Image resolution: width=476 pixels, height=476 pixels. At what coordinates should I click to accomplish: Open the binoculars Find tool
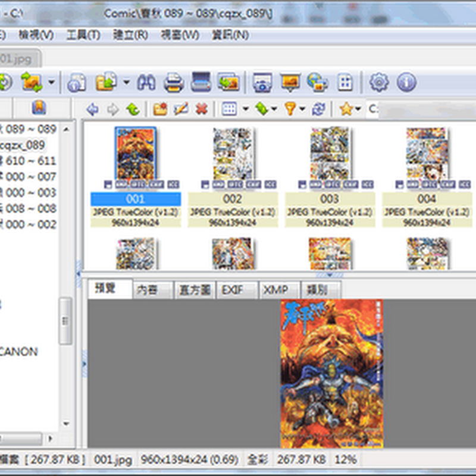(146, 82)
